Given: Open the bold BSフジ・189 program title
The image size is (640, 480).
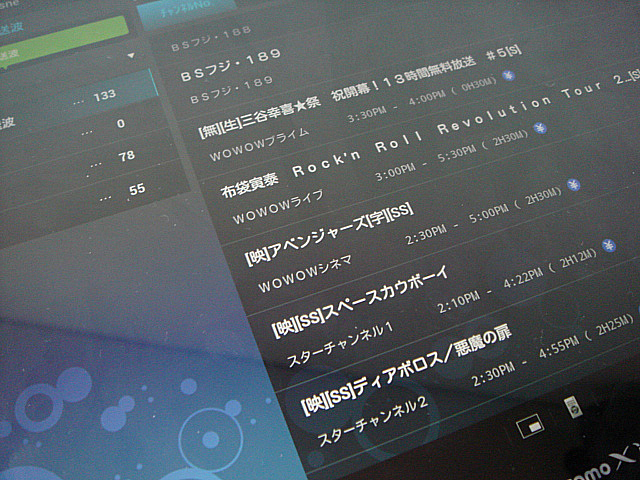Looking at the screenshot, I should pyautogui.click(x=231, y=64).
